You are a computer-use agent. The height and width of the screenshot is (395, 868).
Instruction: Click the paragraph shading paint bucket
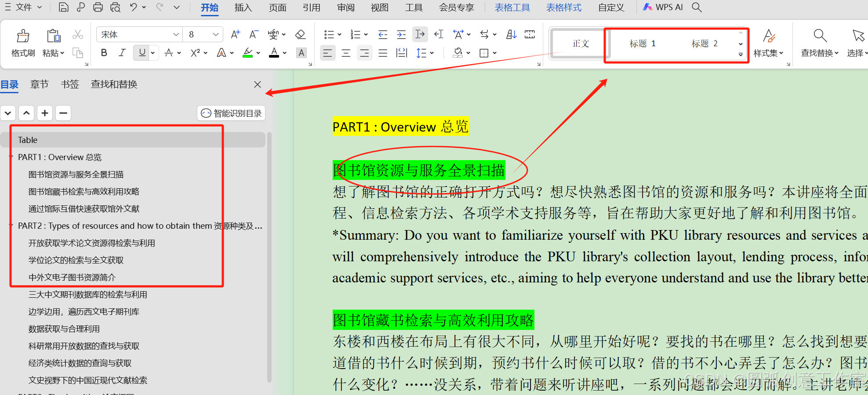tap(458, 53)
